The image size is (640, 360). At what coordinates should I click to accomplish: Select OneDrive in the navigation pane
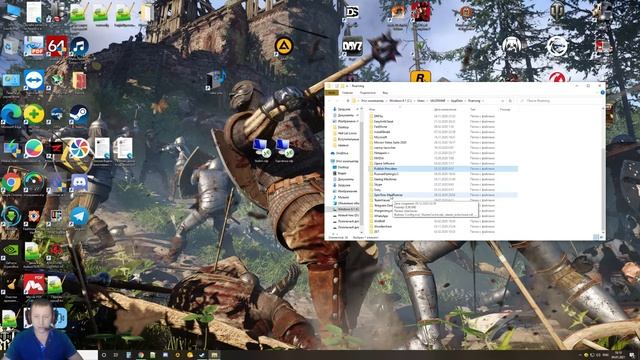pos(342,153)
